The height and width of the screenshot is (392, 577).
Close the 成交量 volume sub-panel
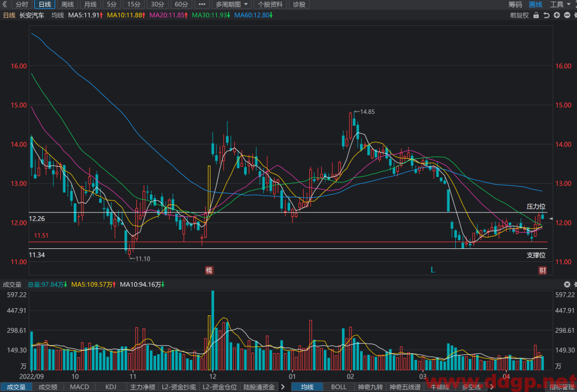[567, 284]
